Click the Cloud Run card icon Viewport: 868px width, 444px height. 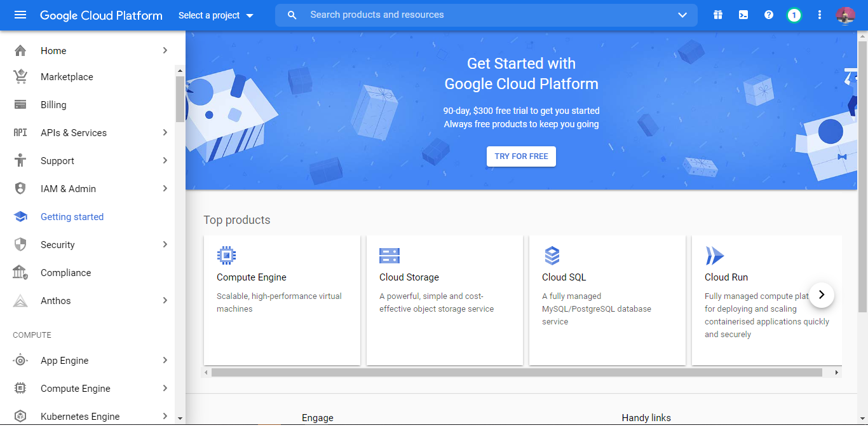pyautogui.click(x=715, y=256)
